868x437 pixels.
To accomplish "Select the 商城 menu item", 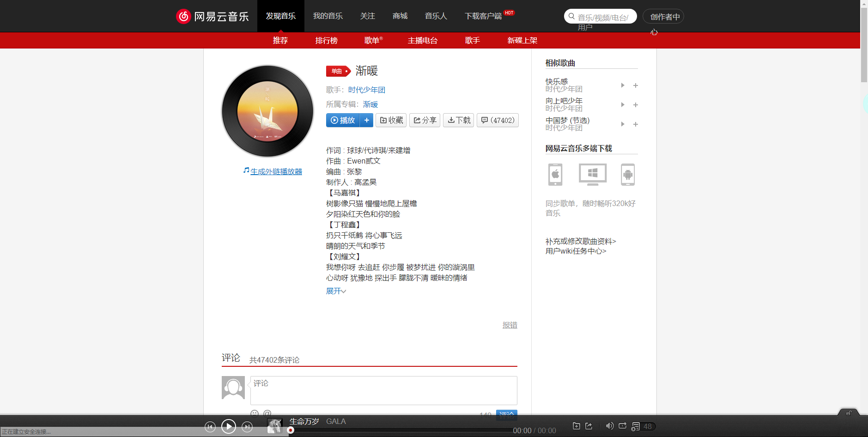I will (400, 16).
